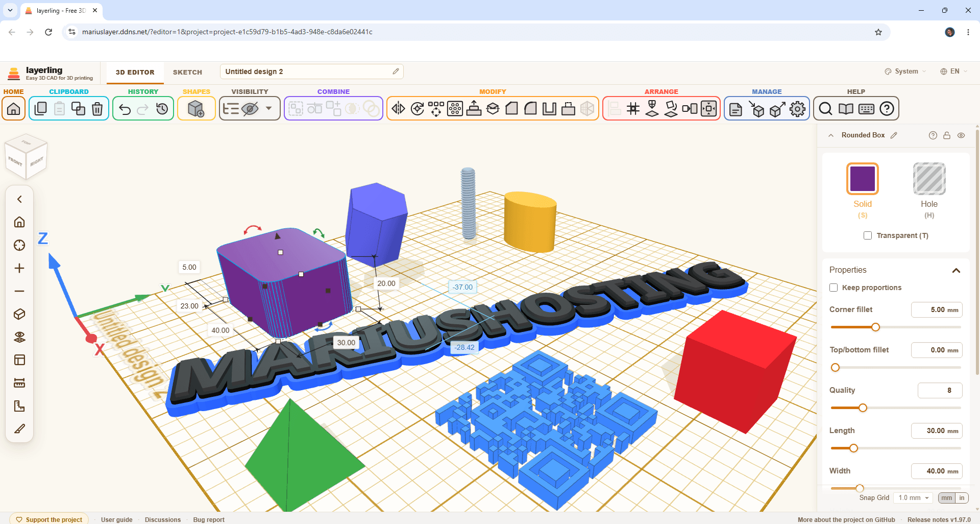Check the Keep proportions box
This screenshot has width=980, height=524.
[x=834, y=288]
